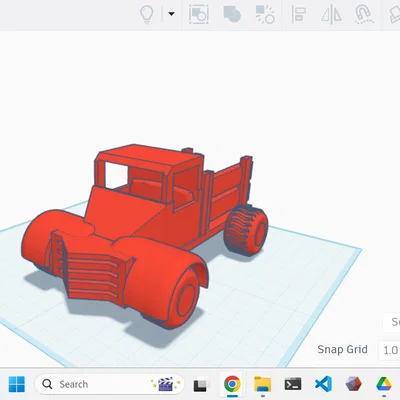Screen dimensions: 400x400
Task: Toggle the Show All lightbulb icon
Action: (x=147, y=14)
